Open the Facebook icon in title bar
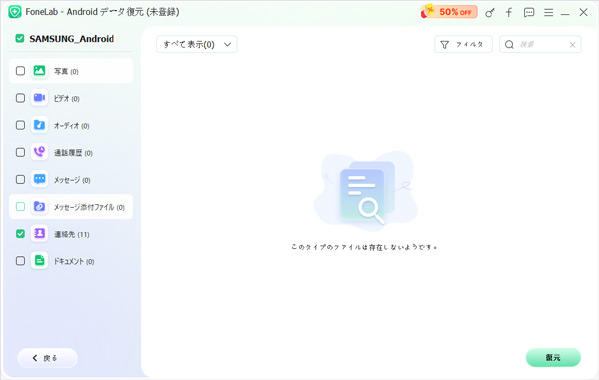The height and width of the screenshot is (380, 599). coord(509,12)
